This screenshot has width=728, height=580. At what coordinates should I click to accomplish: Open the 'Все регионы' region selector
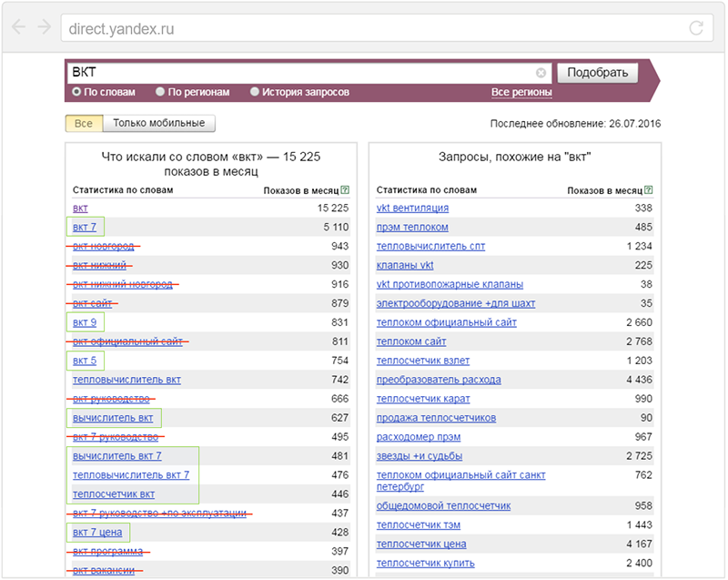tap(521, 92)
